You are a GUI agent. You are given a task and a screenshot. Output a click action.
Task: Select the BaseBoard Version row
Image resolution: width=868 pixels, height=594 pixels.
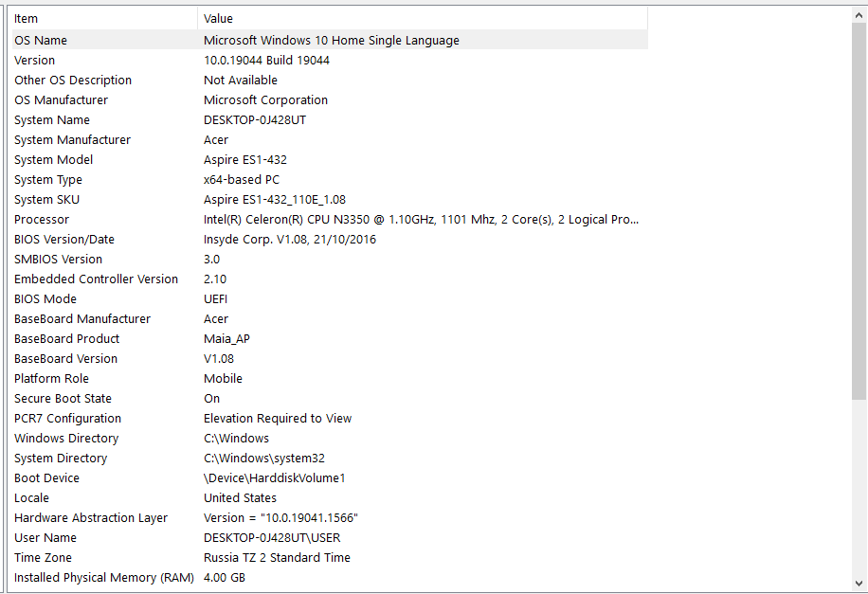tap(330, 359)
